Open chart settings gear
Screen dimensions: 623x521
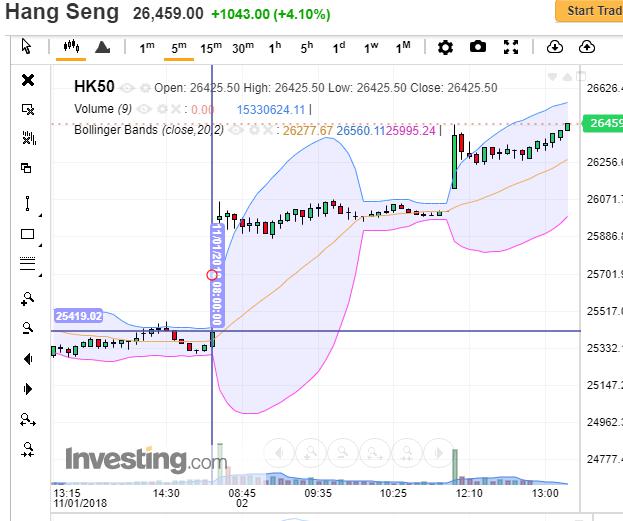(445, 47)
